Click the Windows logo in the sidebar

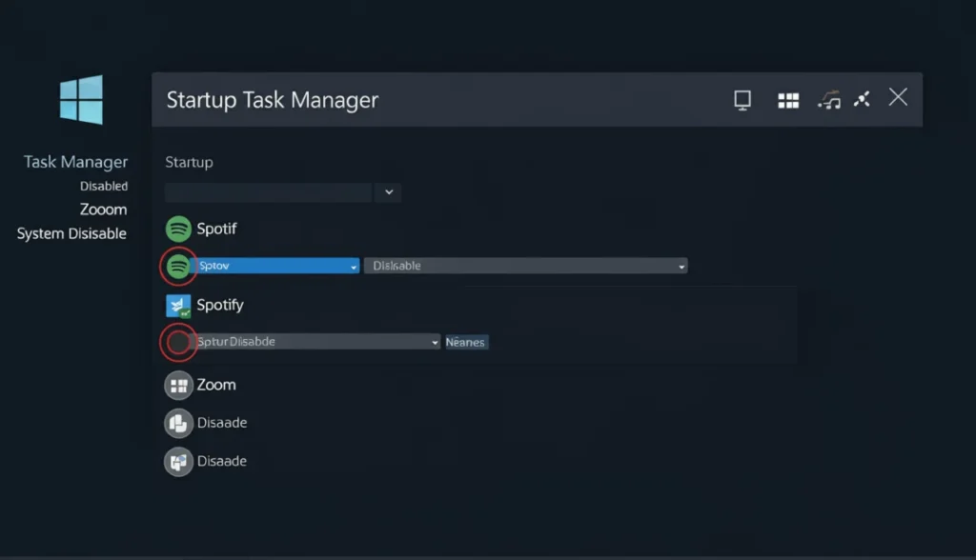[82, 100]
